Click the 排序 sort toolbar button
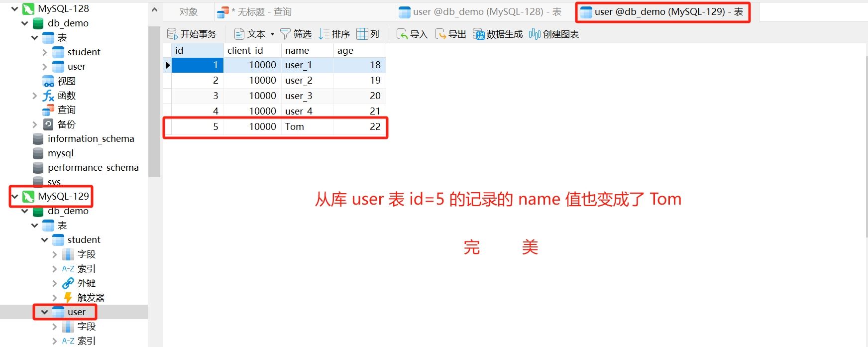The width and height of the screenshot is (868, 347). (x=334, y=34)
